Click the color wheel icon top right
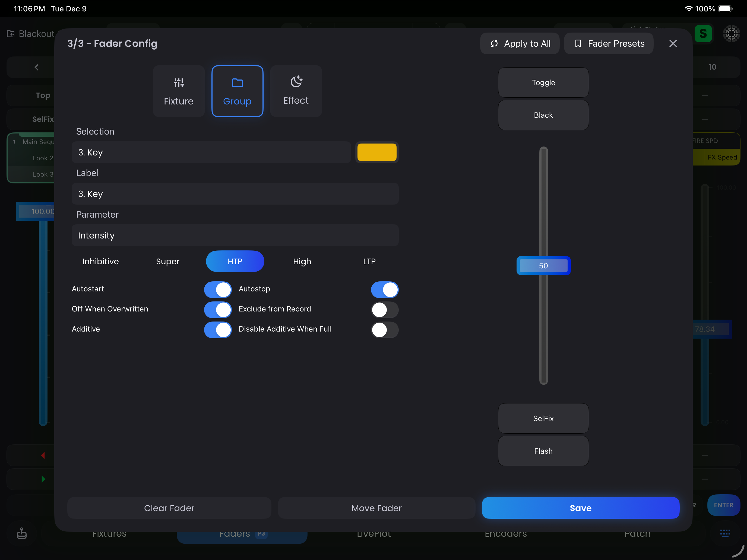Viewport: 747px width, 560px height. point(731,33)
